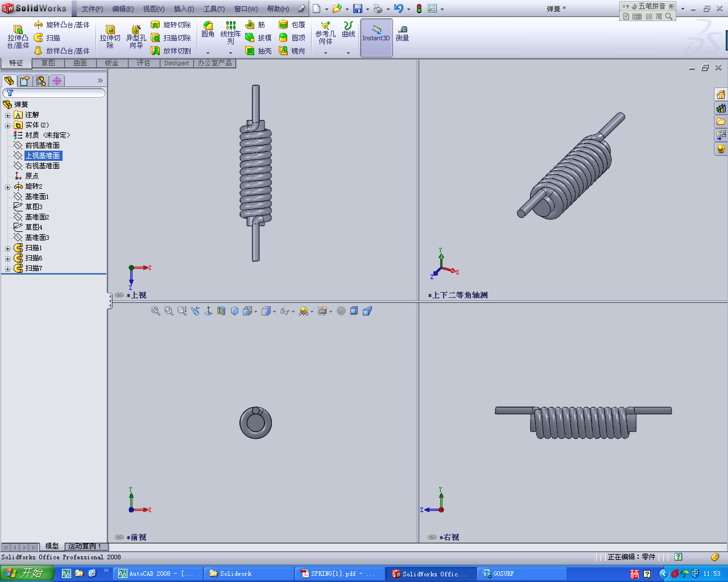Select 前视基准面 in the feature tree
728x582 pixels.
[x=42, y=145]
